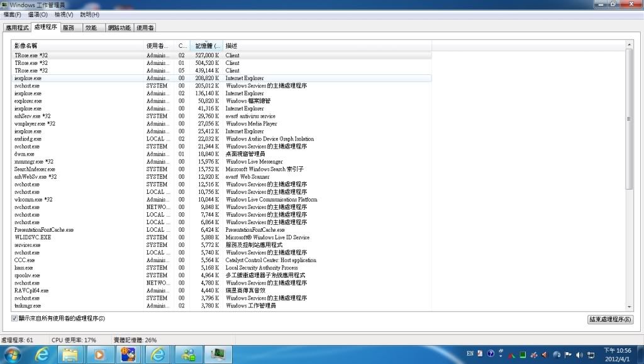The width and height of the screenshot is (644, 364).
Task: Select the WLIDSVC.EXE process row
Action: (x=222, y=237)
